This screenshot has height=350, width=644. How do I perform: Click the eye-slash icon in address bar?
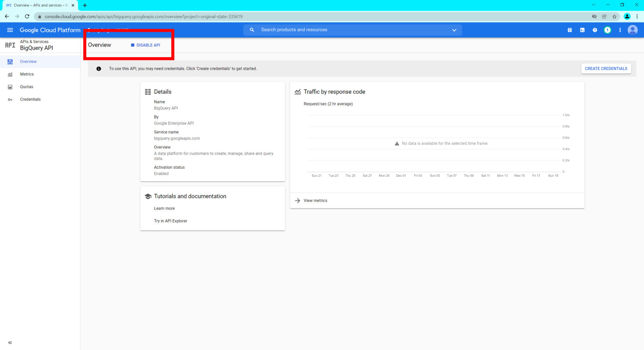594,16
